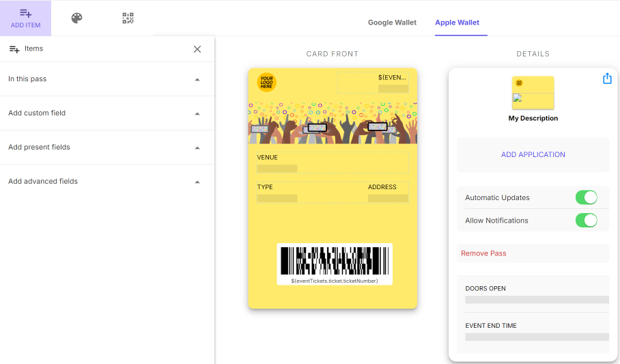Open the color palette design tab
The width and height of the screenshot is (620, 364).
click(76, 18)
